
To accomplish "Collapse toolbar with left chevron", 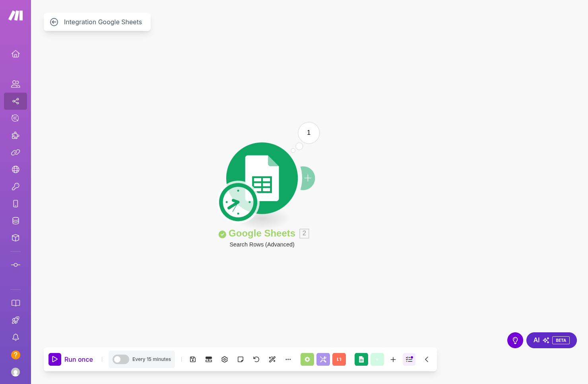I will [x=427, y=359].
